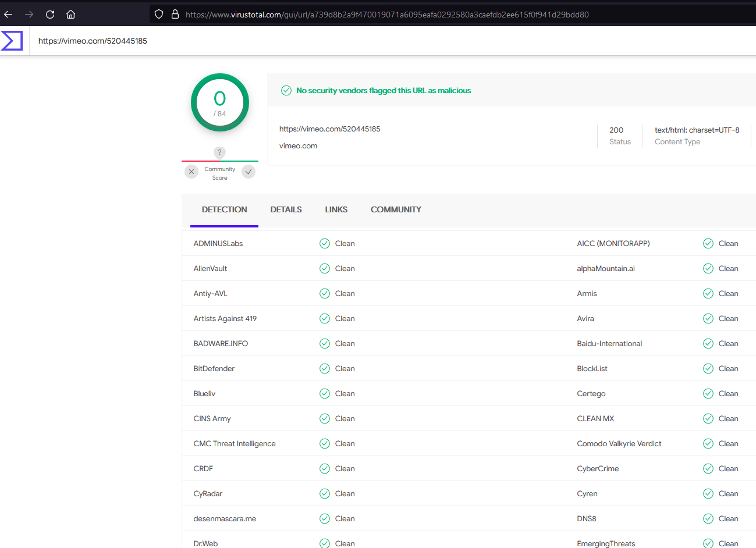Click the 0 / 84 detection score circle
The height and width of the screenshot is (548, 756).
pyautogui.click(x=220, y=103)
